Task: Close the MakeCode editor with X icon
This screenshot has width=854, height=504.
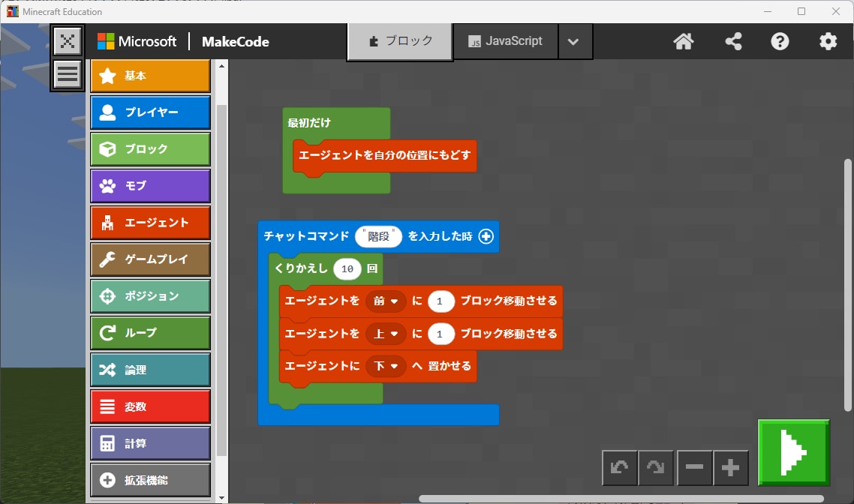Action: (x=68, y=41)
